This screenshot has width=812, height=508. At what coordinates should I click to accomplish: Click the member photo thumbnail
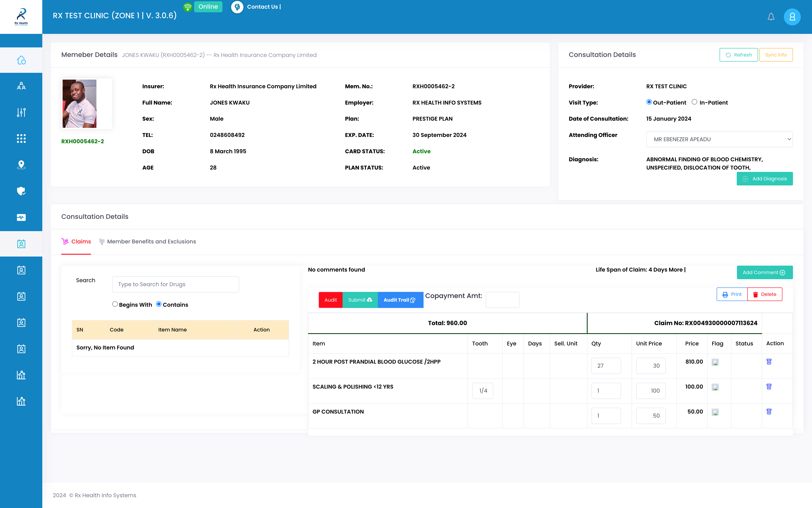coord(80,104)
